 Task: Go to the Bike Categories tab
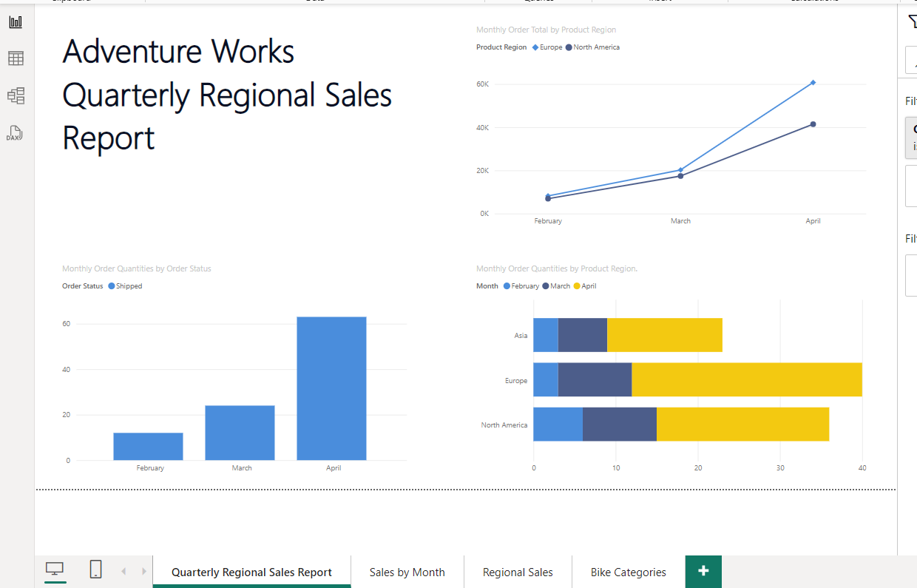coord(628,572)
